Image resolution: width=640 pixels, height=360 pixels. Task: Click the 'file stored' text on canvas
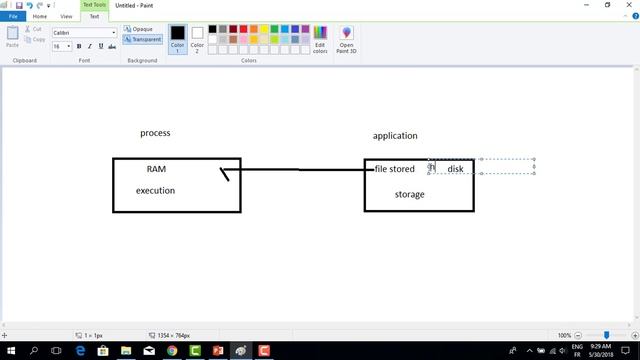pyautogui.click(x=395, y=169)
